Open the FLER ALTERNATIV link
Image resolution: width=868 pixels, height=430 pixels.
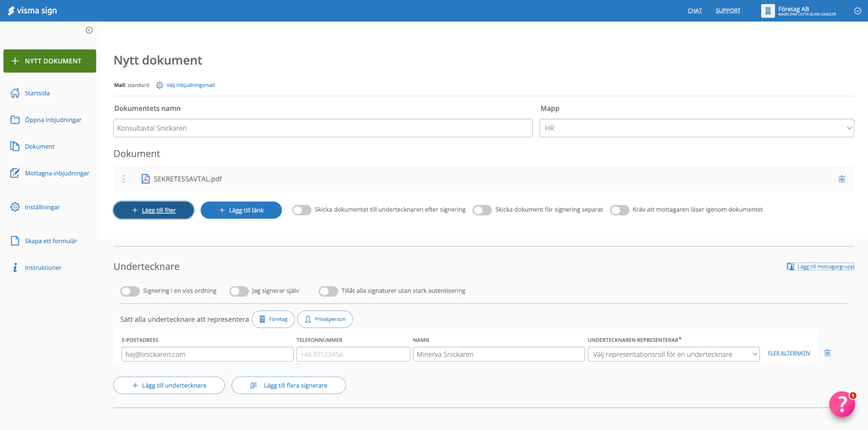[x=789, y=353]
